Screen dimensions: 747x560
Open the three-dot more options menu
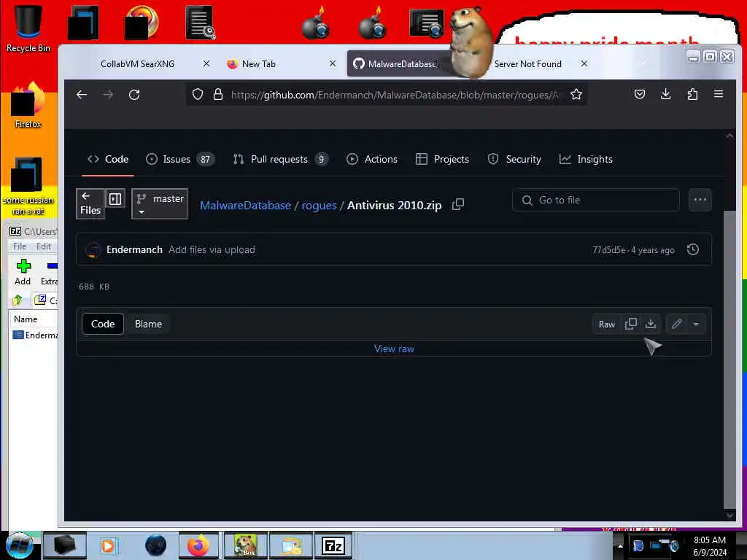click(700, 200)
